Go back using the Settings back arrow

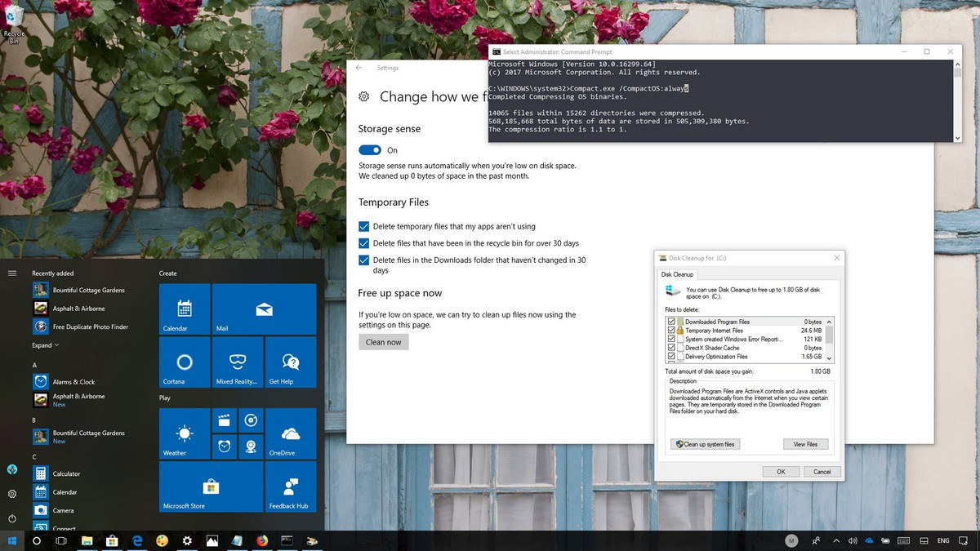pos(359,69)
